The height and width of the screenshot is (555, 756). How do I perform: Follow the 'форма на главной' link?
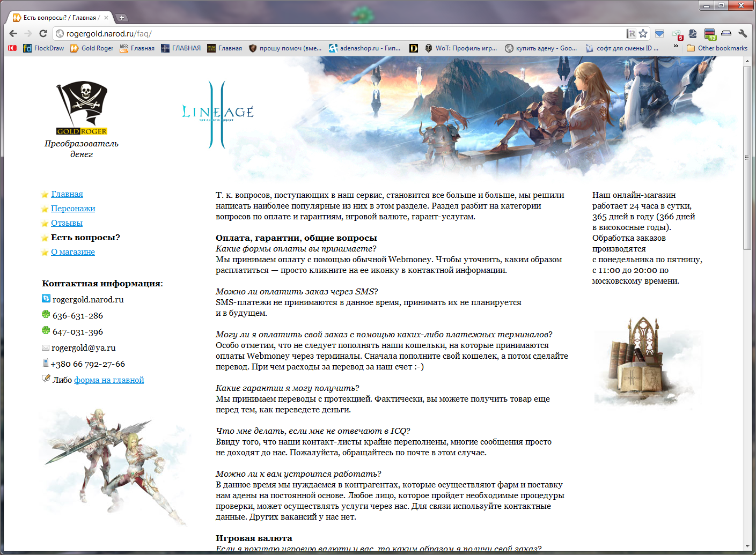109,380
